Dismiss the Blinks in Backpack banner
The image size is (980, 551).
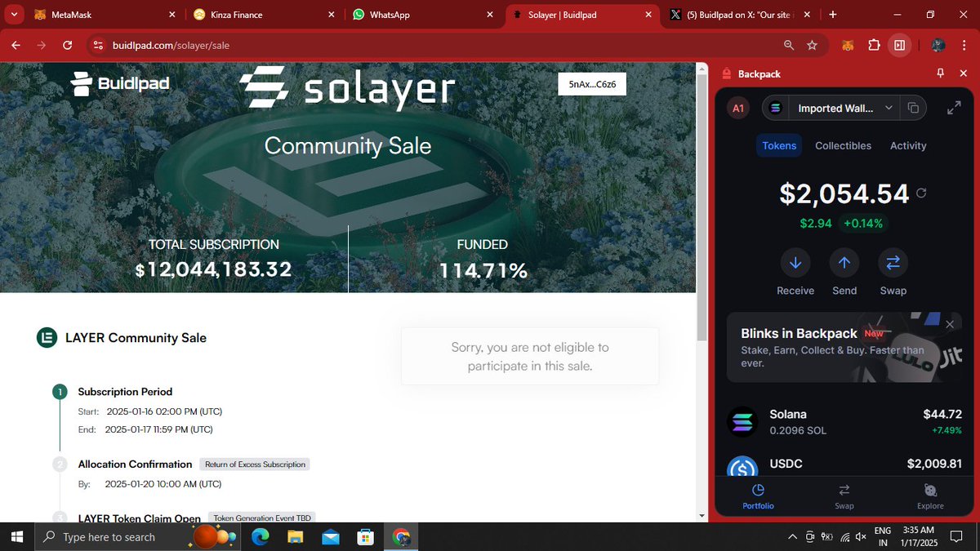950,324
